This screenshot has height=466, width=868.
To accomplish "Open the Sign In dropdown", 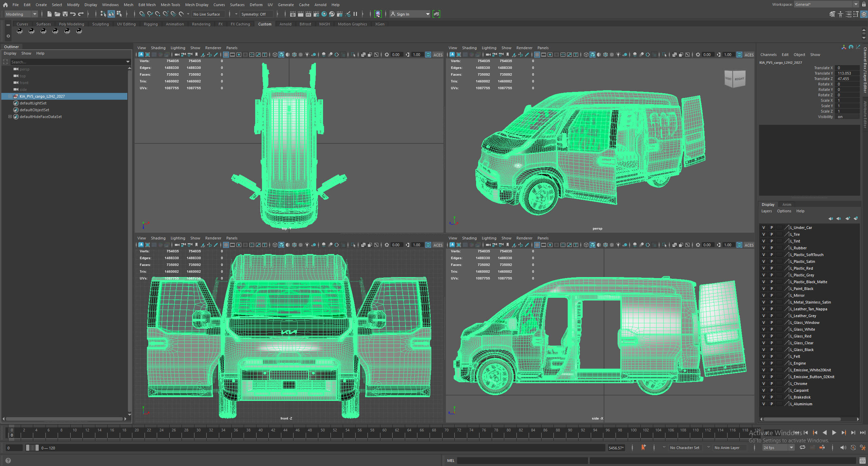I will tap(410, 14).
